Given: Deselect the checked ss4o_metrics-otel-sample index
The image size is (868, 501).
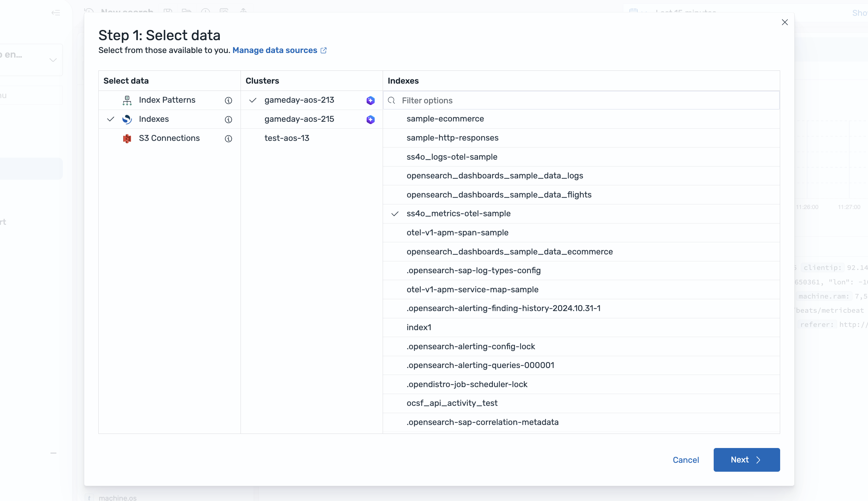Looking at the screenshot, I should point(458,214).
